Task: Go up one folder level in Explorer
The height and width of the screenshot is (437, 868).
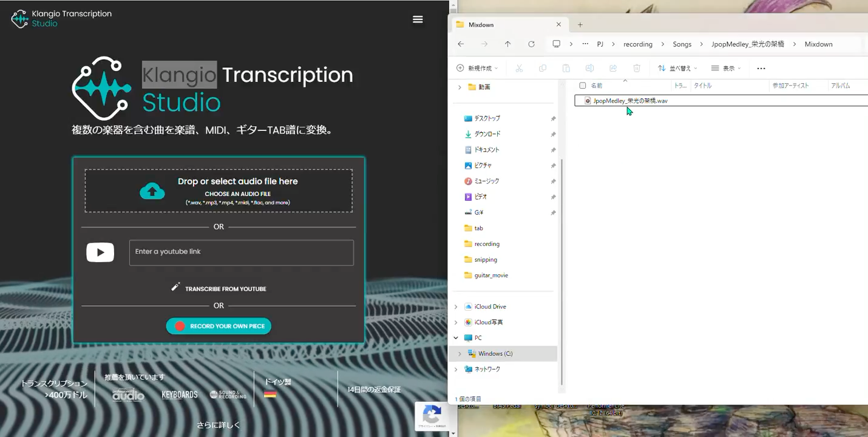Action: (507, 44)
